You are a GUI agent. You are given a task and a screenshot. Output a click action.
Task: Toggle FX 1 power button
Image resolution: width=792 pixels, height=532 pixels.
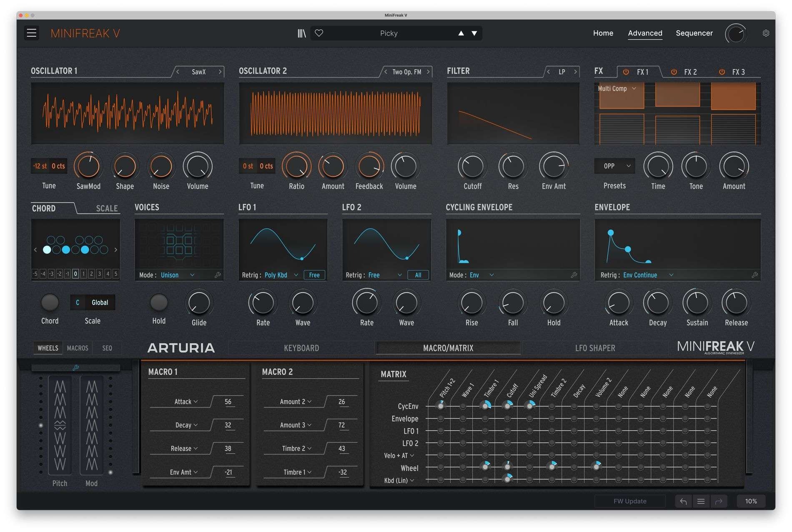pos(626,72)
